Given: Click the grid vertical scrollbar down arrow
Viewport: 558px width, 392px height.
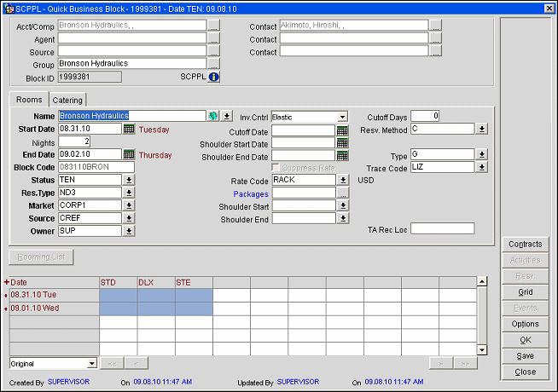Looking at the screenshot, I should (482, 349).
